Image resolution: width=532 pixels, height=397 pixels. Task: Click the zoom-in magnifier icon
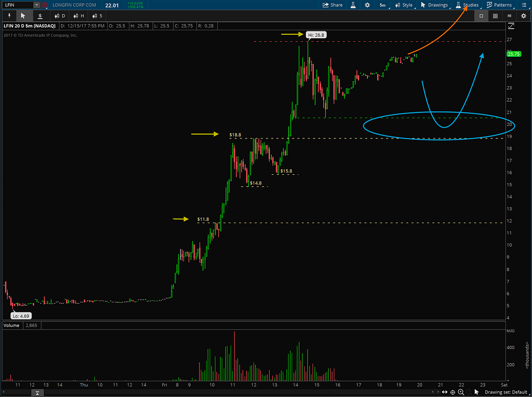461,392
